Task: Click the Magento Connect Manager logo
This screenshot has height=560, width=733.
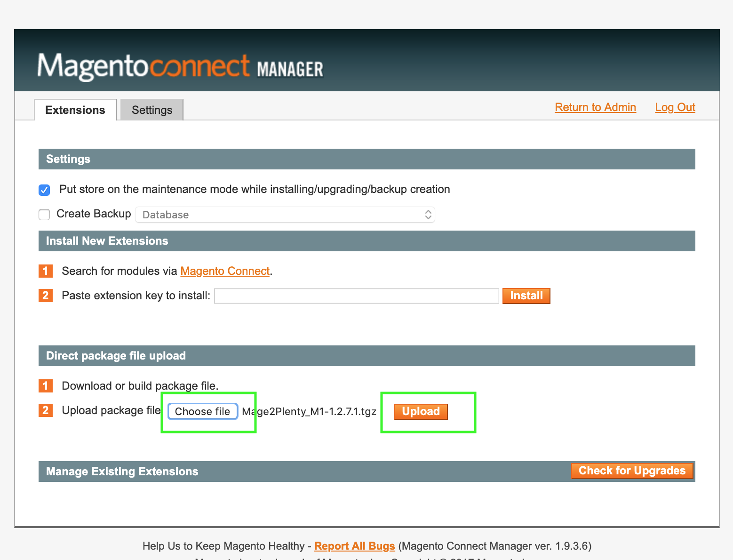Action: (x=180, y=66)
